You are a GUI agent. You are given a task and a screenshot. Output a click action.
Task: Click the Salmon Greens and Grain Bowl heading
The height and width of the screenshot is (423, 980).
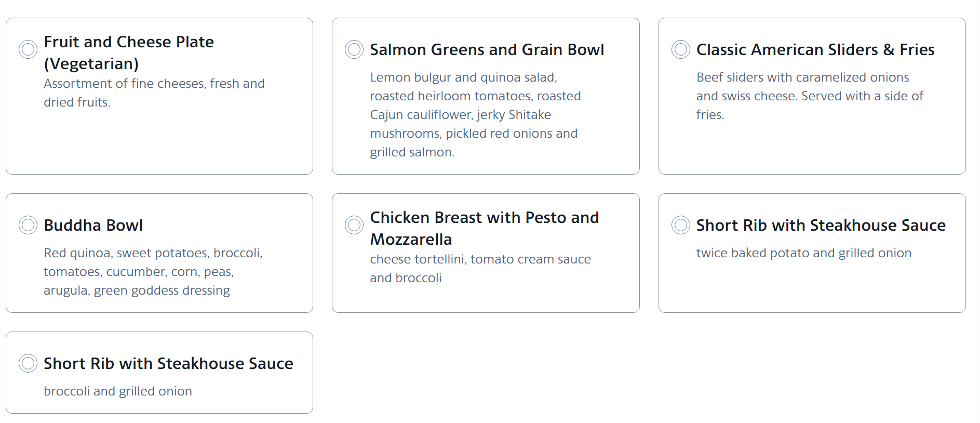pyautogui.click(x=487, y=49)
